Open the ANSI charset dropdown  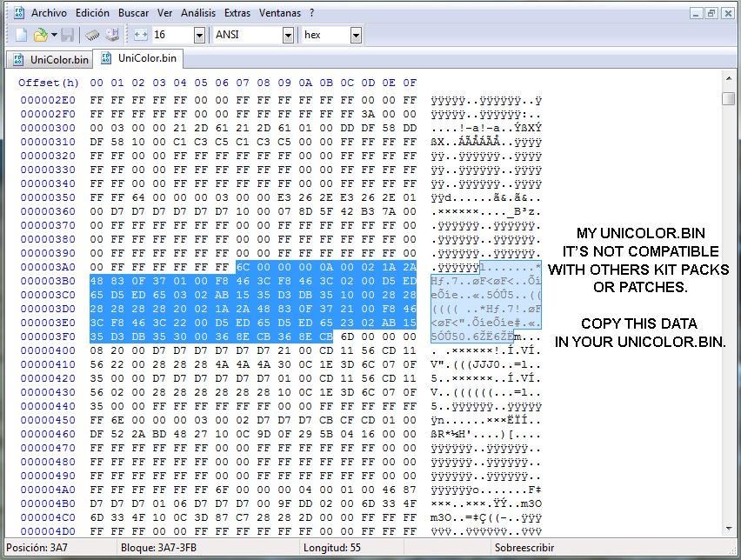[x=288, y=35]
